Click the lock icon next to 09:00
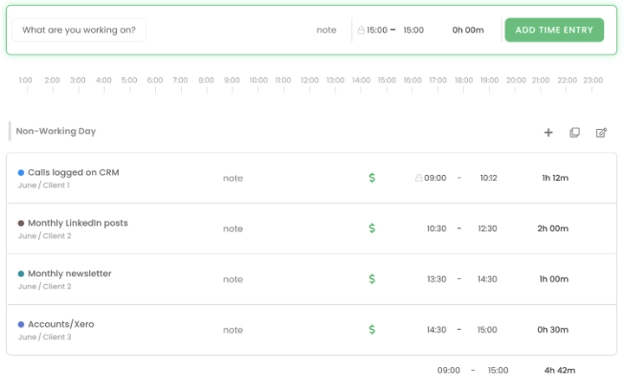The image size is (624, 388). point(418,178)
